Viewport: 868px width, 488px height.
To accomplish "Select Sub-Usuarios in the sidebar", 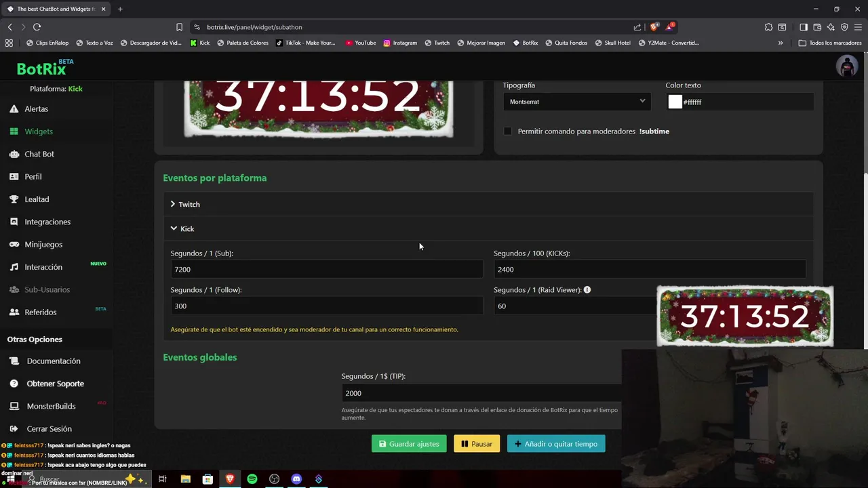I will pyautogui.click(x=47, y=289).
